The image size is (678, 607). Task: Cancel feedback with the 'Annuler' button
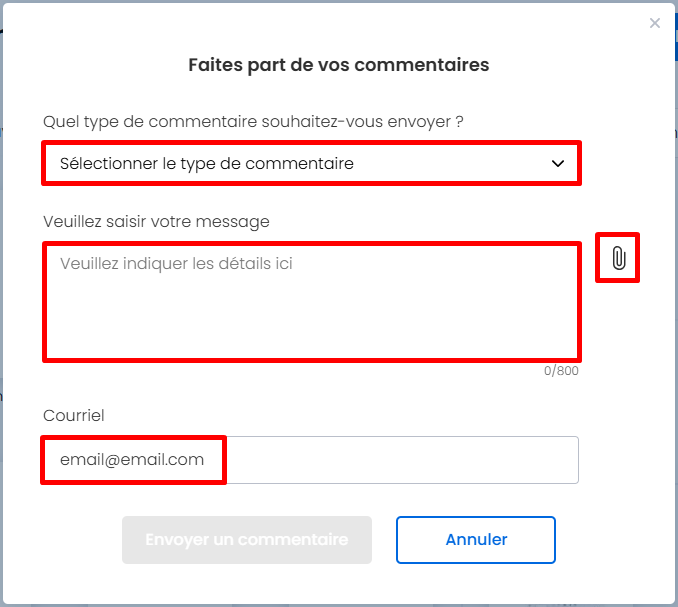[x=476, y=540]
